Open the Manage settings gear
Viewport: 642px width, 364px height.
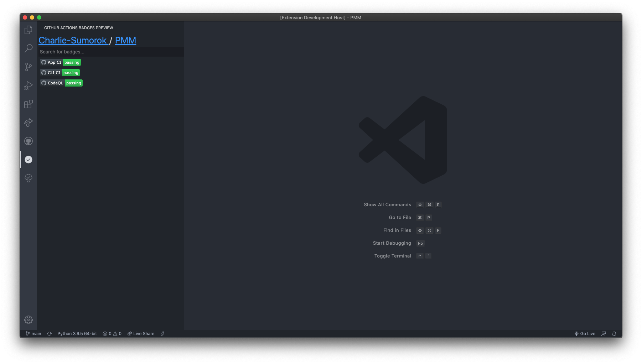[x=29, y=320]
